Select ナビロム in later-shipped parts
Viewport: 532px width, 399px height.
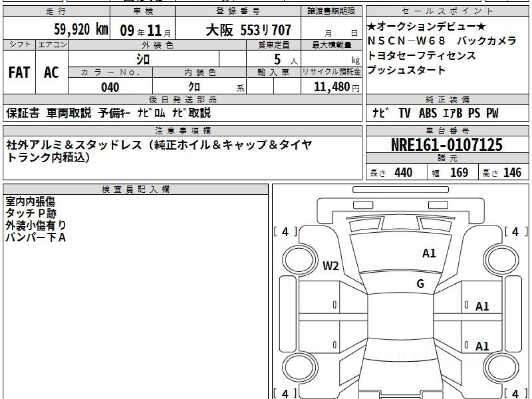pos(151,113)
